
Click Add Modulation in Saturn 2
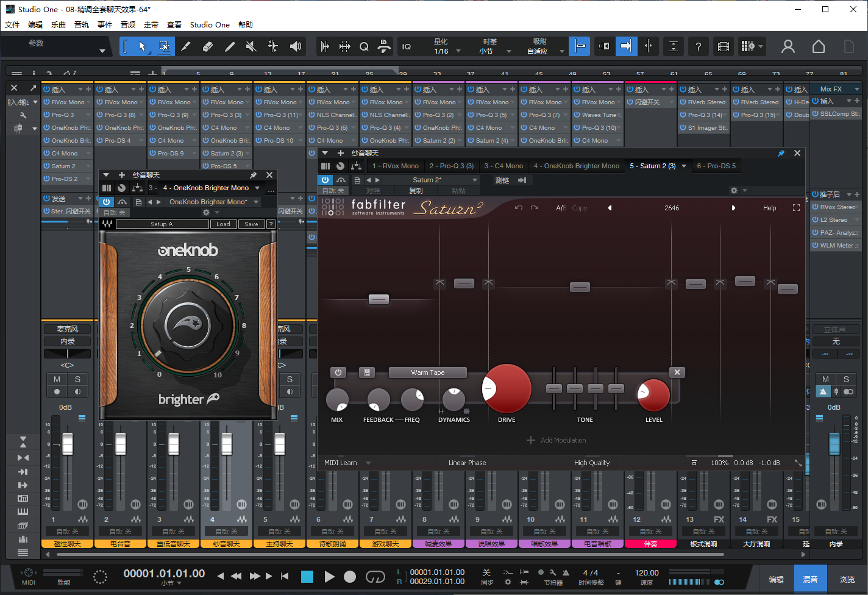pyautogui.click(x=557, y=440)
